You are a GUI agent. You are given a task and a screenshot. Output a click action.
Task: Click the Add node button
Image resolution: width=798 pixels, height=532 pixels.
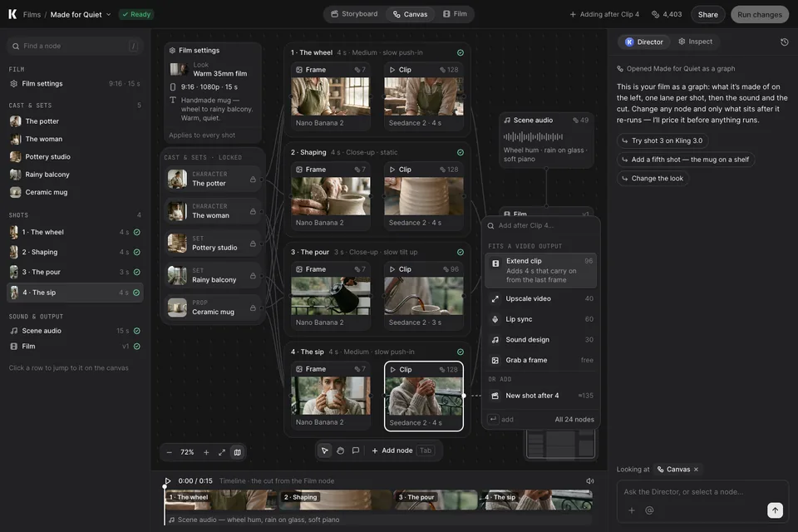tap(402, 451)
